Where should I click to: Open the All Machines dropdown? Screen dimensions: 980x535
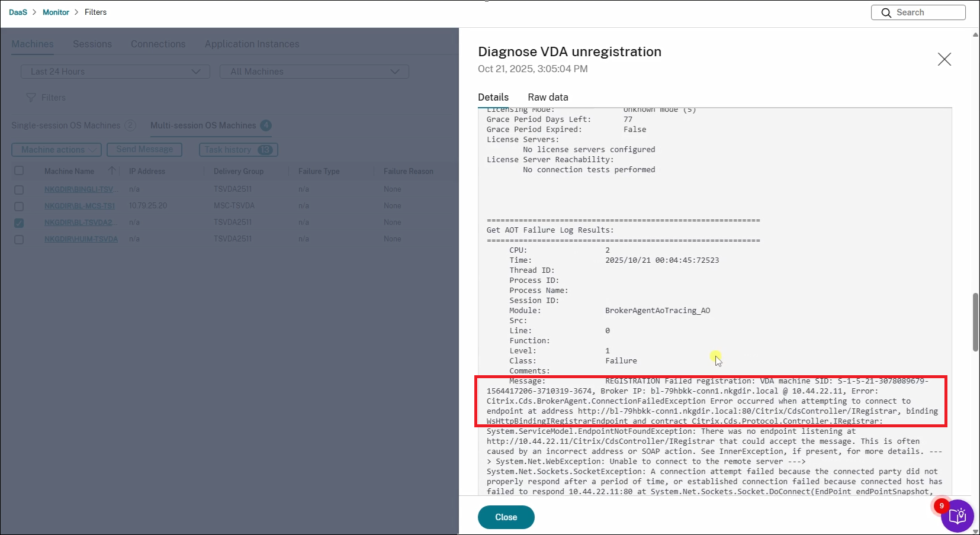tap(314, 72)
